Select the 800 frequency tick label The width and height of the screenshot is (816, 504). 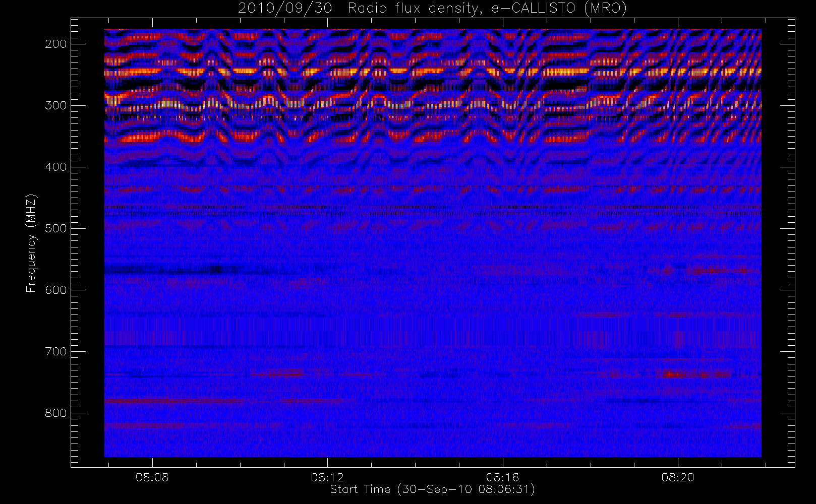click(x=56, y=413)
